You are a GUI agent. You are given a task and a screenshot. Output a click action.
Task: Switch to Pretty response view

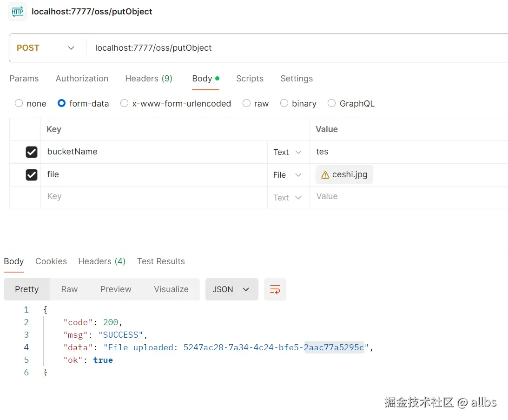pyautogui.click(x=27, y=289)
